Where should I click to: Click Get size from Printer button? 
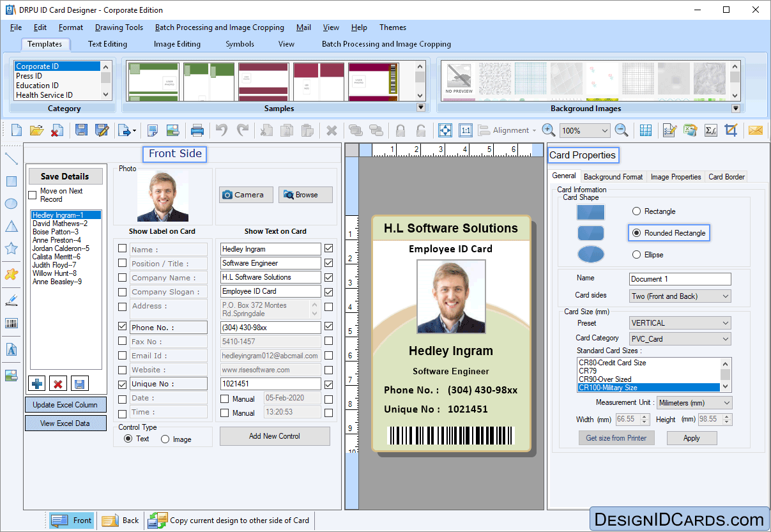(x=616, y=438)
